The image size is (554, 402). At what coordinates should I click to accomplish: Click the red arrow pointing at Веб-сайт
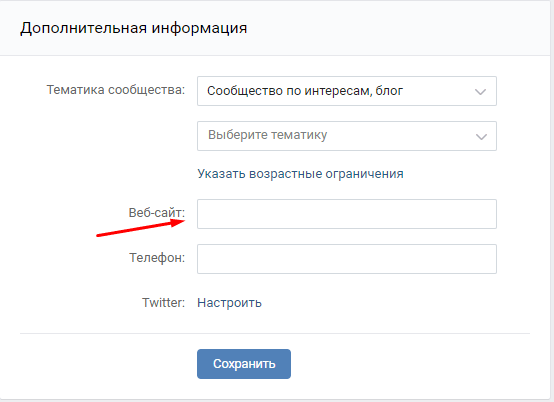click(141, 227)
